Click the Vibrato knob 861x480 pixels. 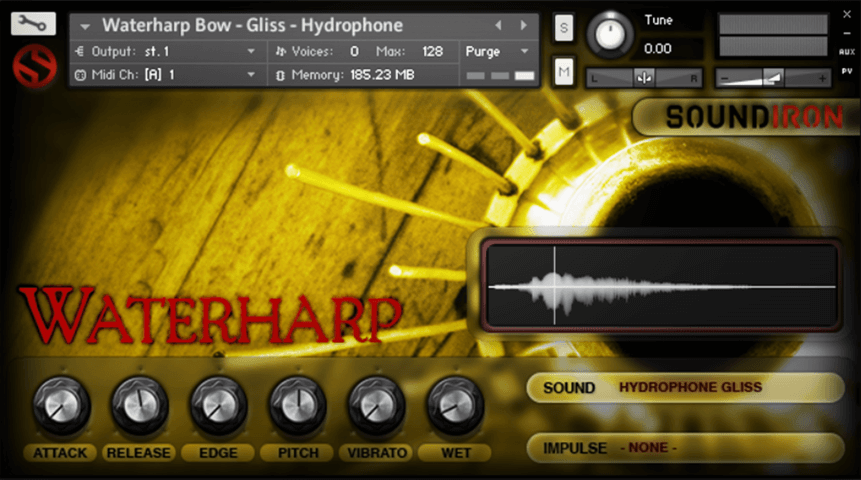tap(376, 404)
